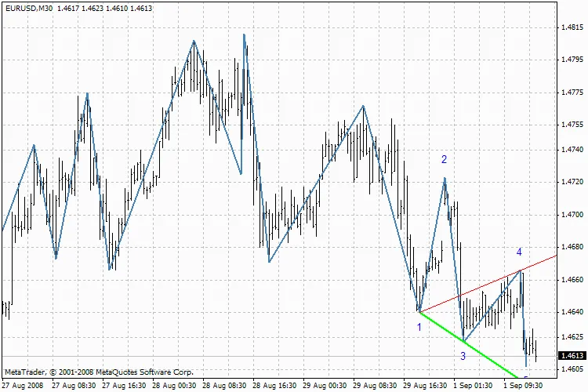Image resolution: width=588 pixels, height=392 pixels.
Task: Click the 28 Aug 00:30 time label
Action: point(175,386)
